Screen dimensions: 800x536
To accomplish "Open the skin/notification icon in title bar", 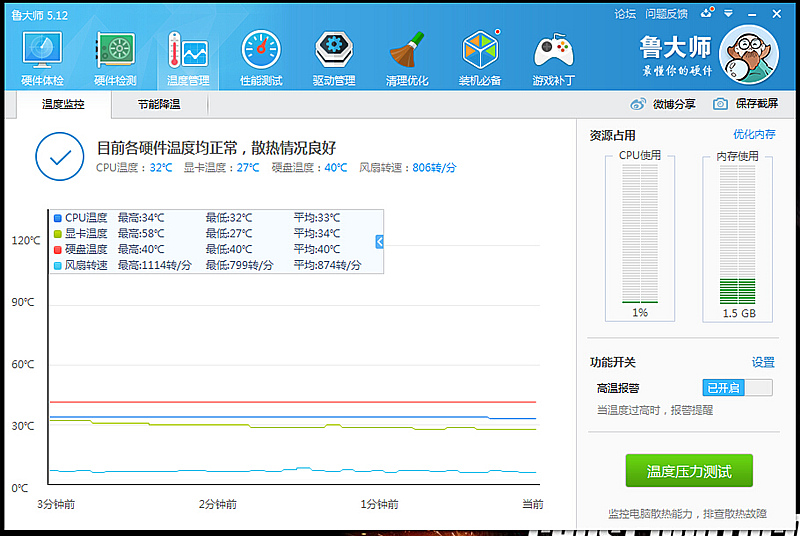I will click(707, 13).
